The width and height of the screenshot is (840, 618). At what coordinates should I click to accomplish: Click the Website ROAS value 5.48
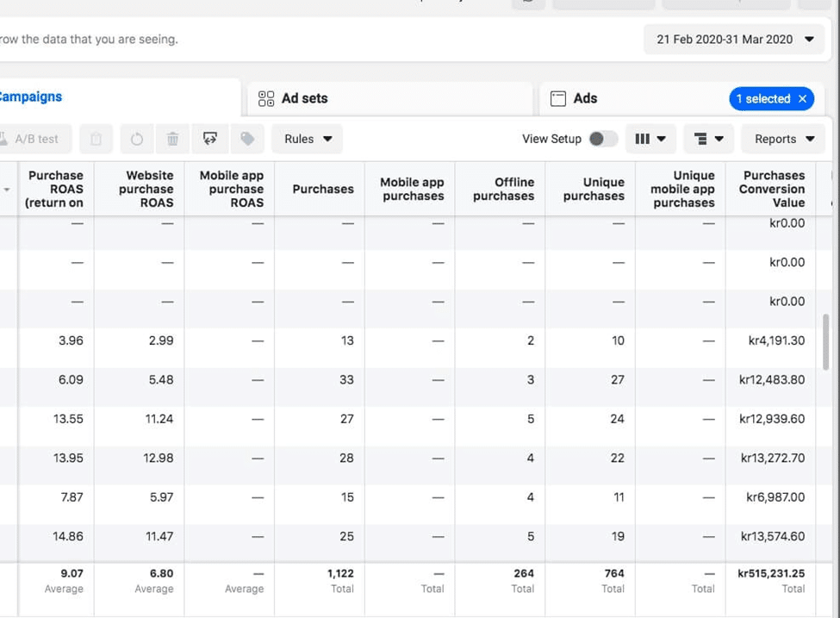click(x=161, y=380)
